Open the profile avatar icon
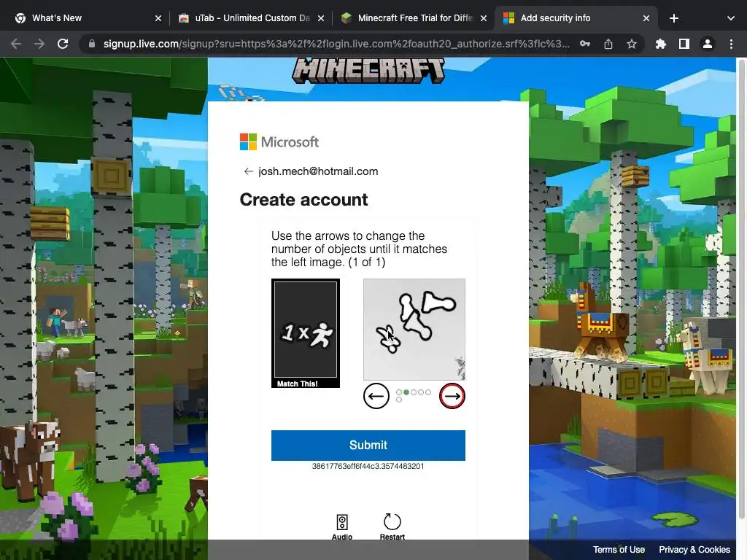747x560 pixels. [x=708, y=44]
